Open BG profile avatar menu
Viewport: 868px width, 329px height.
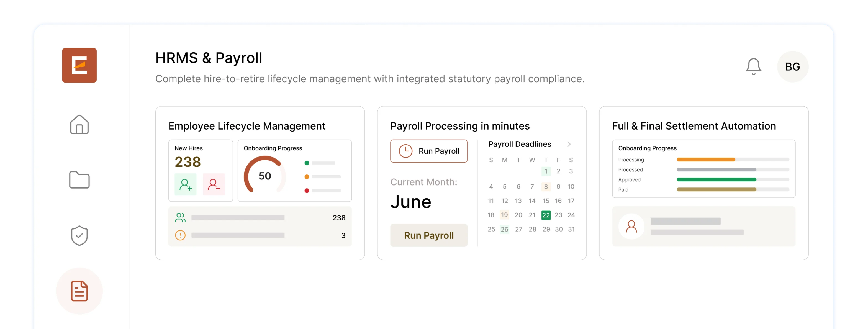click(792, 66)
